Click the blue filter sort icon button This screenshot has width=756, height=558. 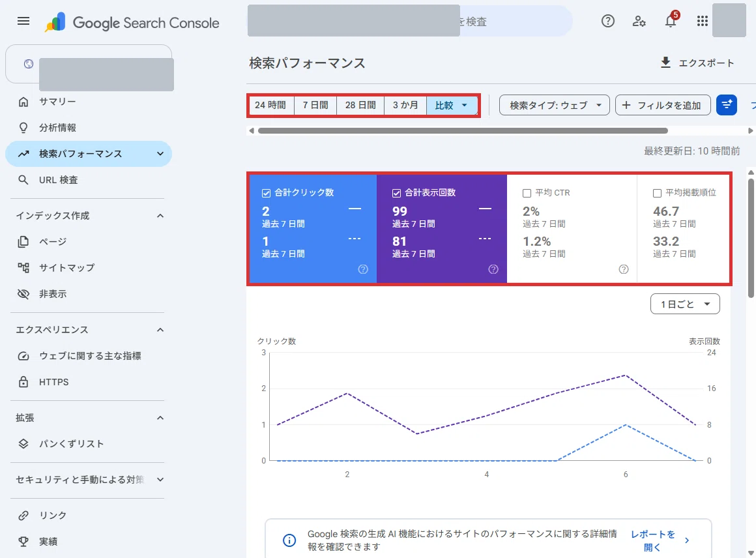(x=726, y=105)
